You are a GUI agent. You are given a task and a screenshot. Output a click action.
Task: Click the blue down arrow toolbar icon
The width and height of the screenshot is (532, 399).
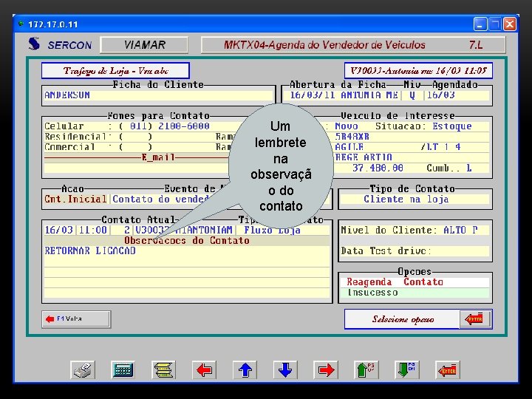(285, 370)
